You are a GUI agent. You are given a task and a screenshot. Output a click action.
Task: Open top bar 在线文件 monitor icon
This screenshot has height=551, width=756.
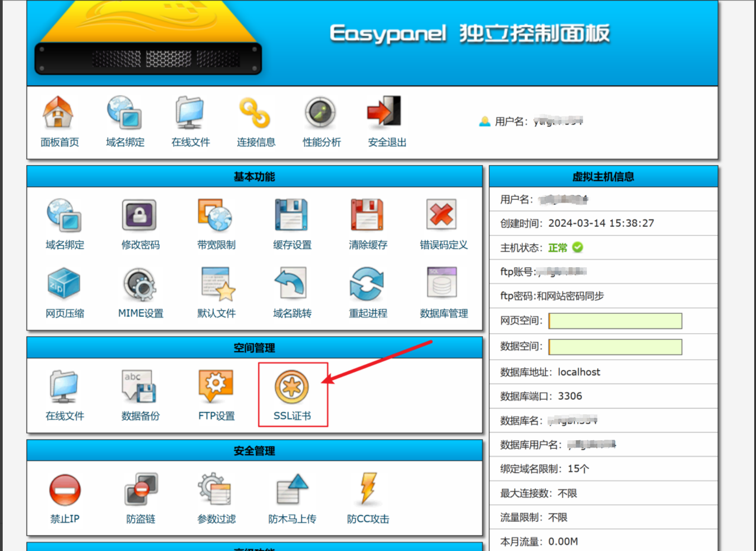click(190, 112)
